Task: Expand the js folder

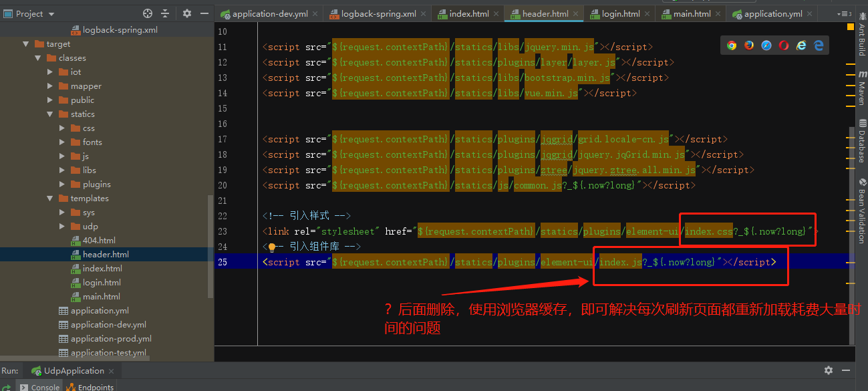Action: [62, 156]
